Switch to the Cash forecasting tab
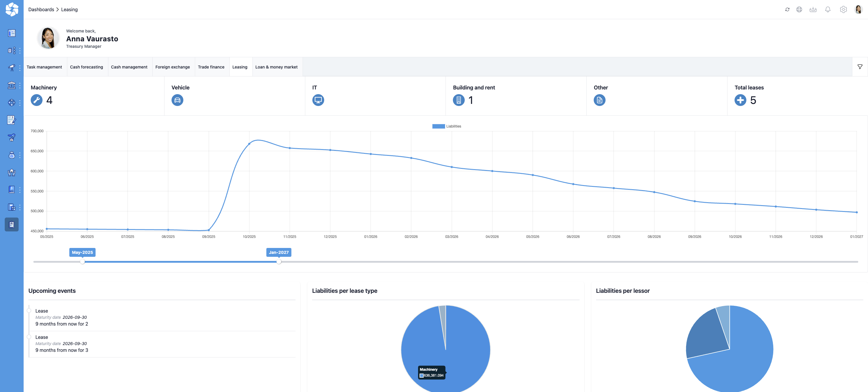The height and width of the screenshot is (392, 868). [x=86, y=67]
